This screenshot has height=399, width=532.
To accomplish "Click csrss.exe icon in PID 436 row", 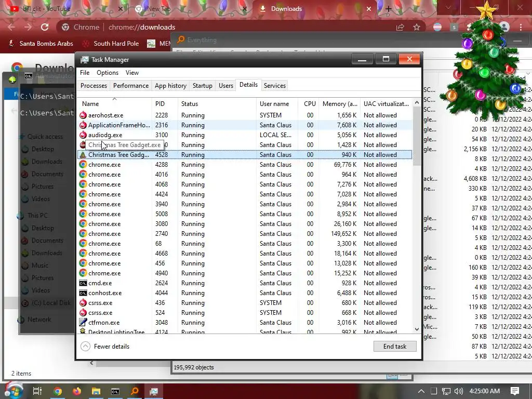I will 83,303.
